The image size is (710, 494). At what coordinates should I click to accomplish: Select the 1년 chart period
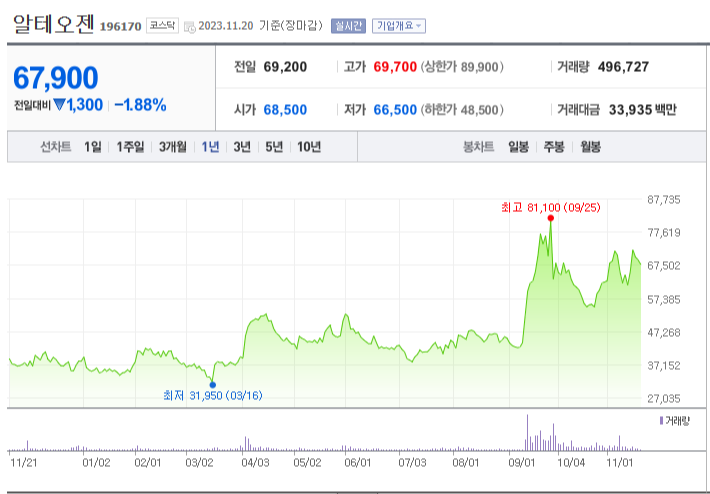[210, 147]
